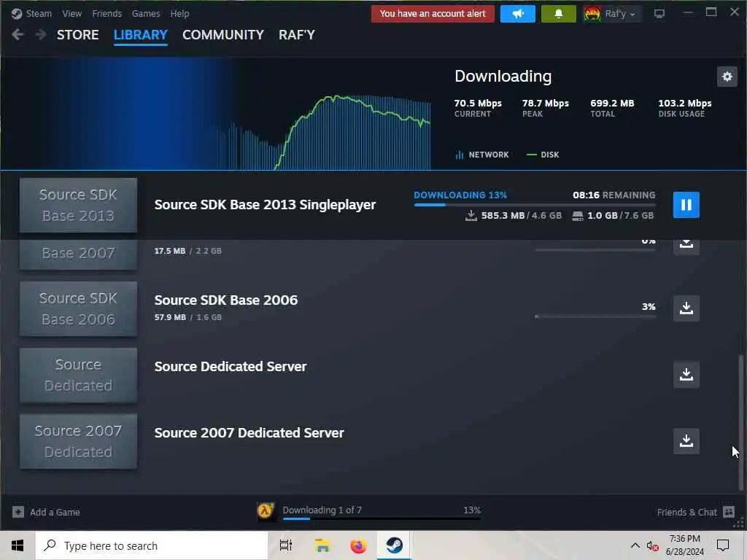
Task: Switch to the COMMUNITY tab
Action: click(x=223, y=35)
